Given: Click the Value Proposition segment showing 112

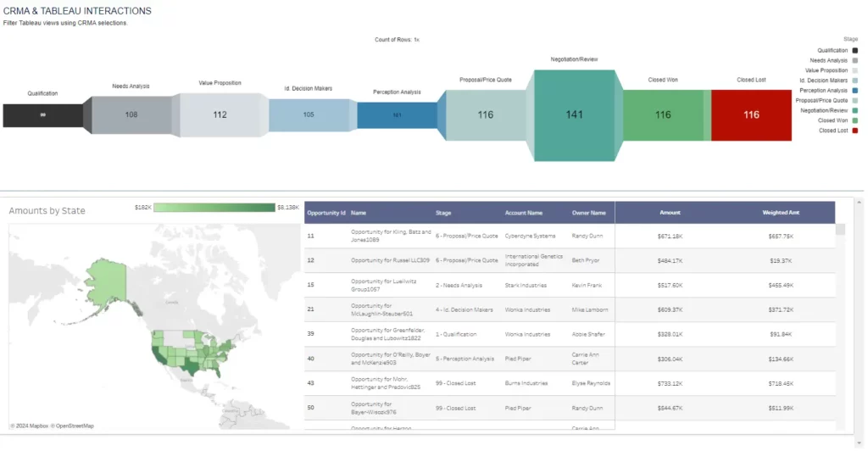Looking at the screenshot, I should [x=220, y=114].
